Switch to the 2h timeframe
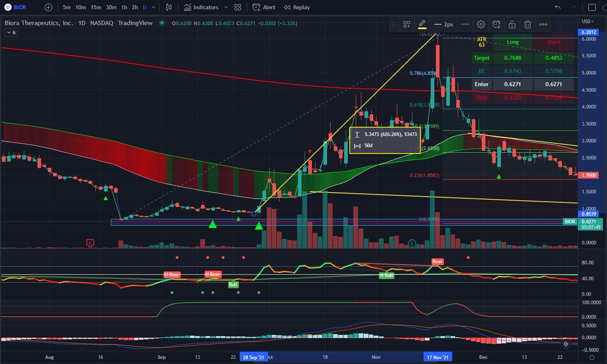Image resolution: width=607 pixels, height=364 pixels. tap(135, 8)
